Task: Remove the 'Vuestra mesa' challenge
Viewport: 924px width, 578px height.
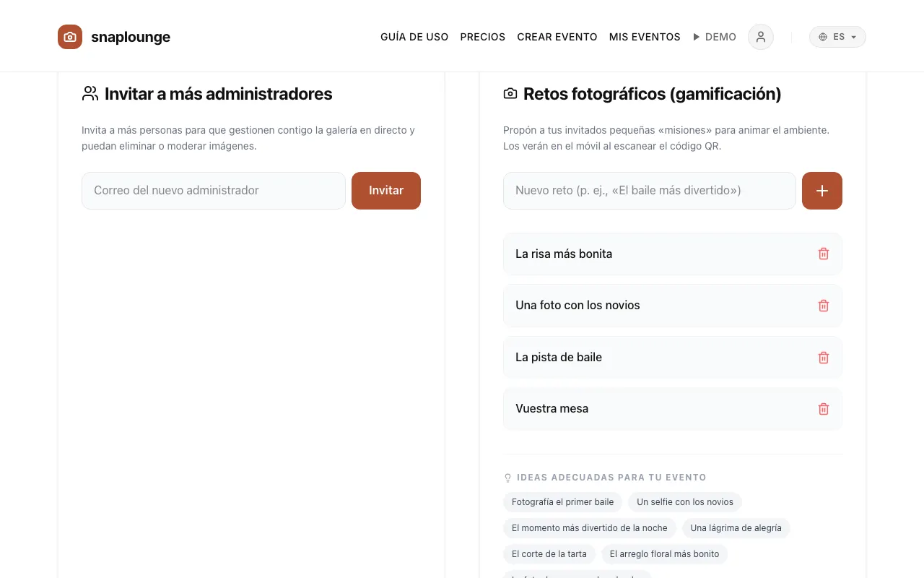Action: coord(824,409)
